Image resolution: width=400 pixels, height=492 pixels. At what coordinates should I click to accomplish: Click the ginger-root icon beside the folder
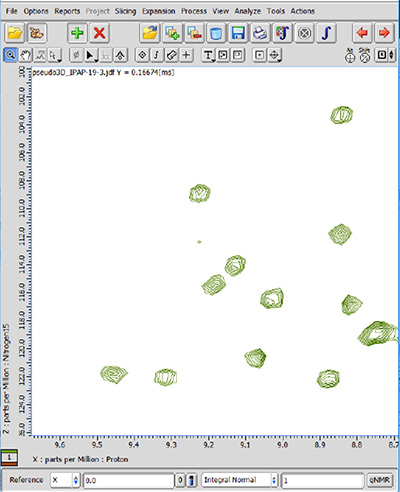37,33
